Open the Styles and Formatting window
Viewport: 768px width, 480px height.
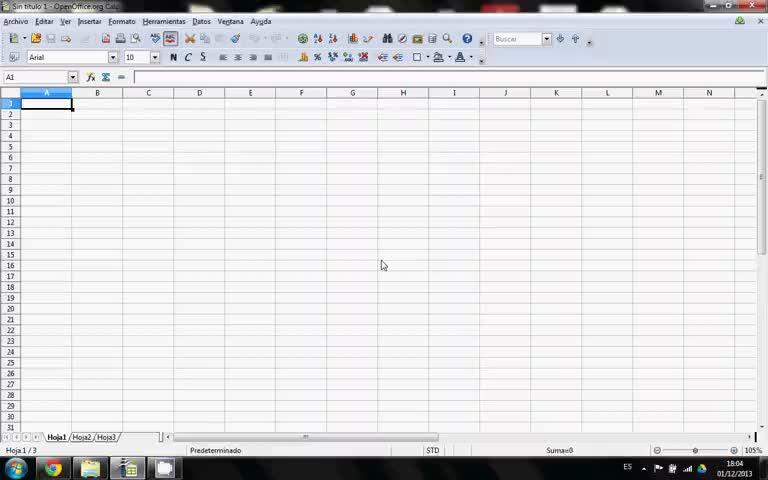[x=14, y=57]
